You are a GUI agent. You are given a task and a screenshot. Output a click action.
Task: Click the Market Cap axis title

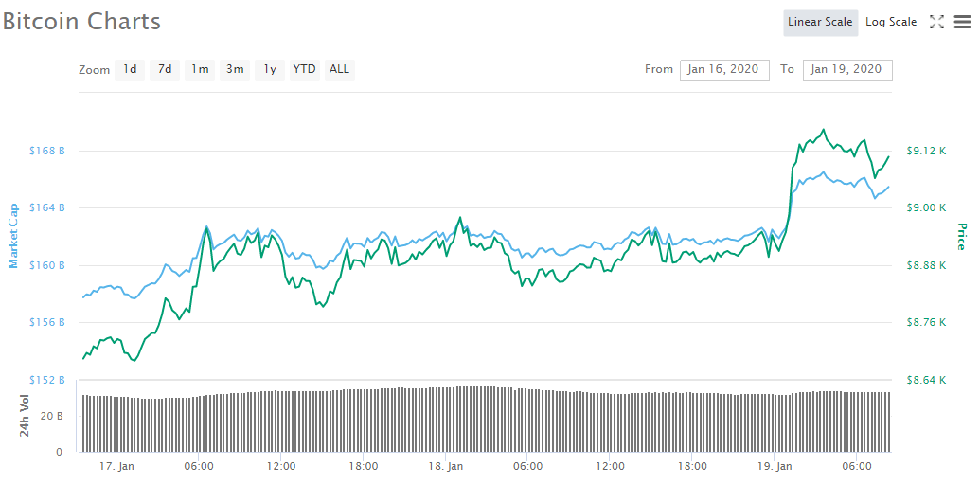point(13,236)
